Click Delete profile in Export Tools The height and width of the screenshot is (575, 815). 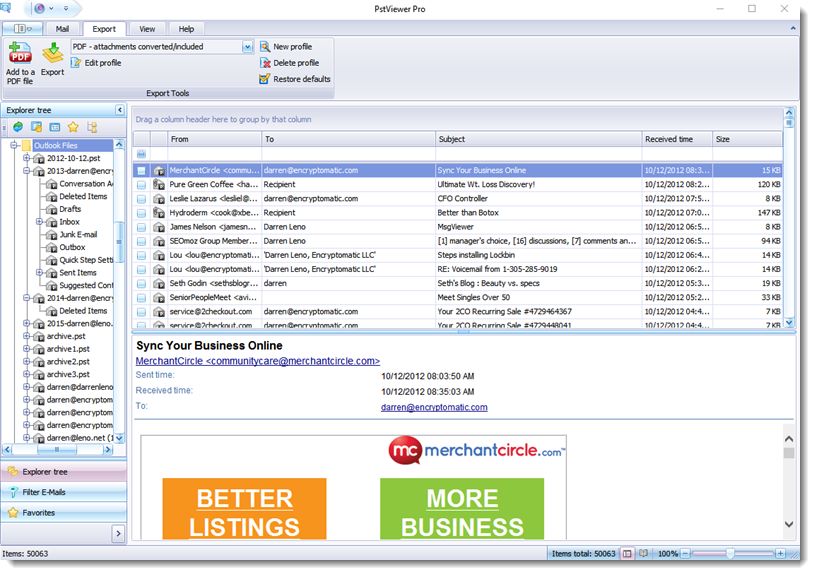290,63
